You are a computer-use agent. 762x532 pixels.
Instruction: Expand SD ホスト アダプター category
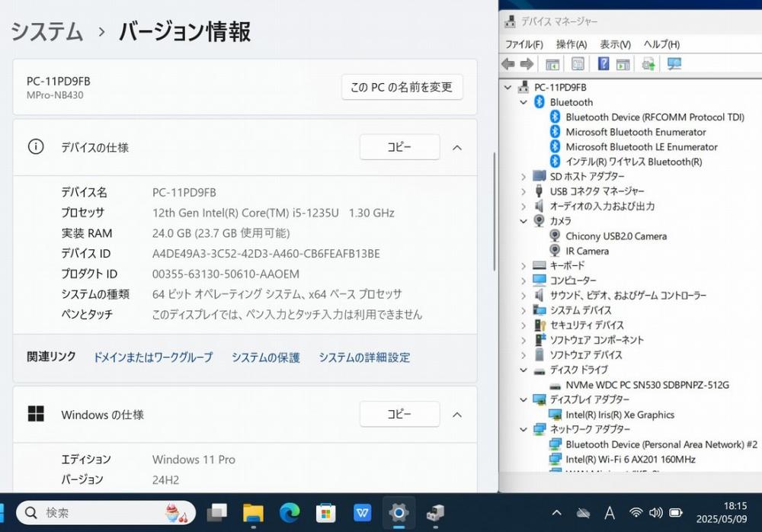tap(523, 177)
